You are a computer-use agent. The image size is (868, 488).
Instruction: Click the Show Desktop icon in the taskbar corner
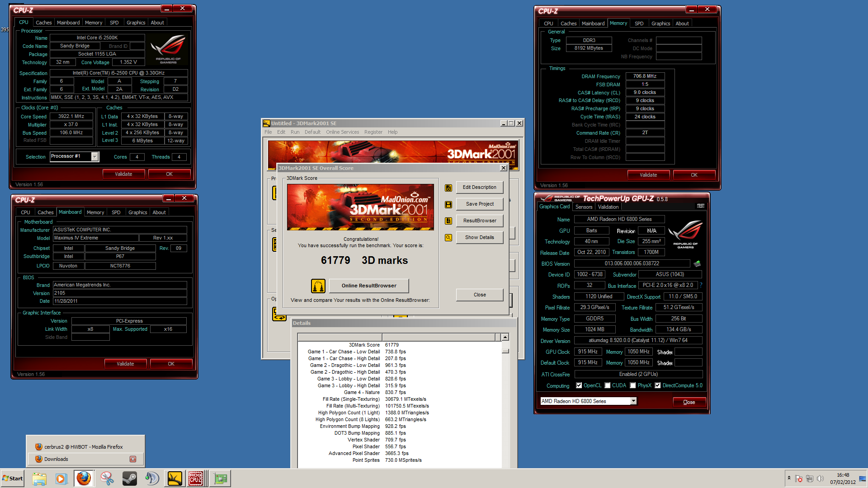pyautogui.click(x=863, y=479)
